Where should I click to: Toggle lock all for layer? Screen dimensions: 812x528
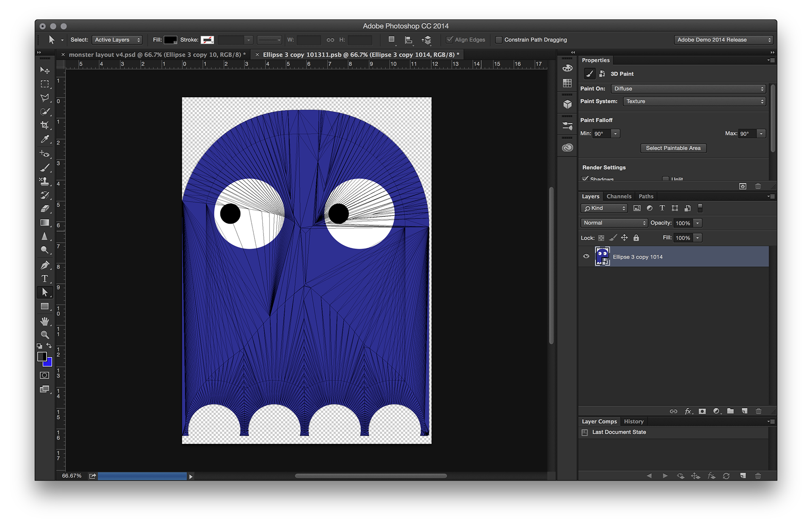coord(636,238)
